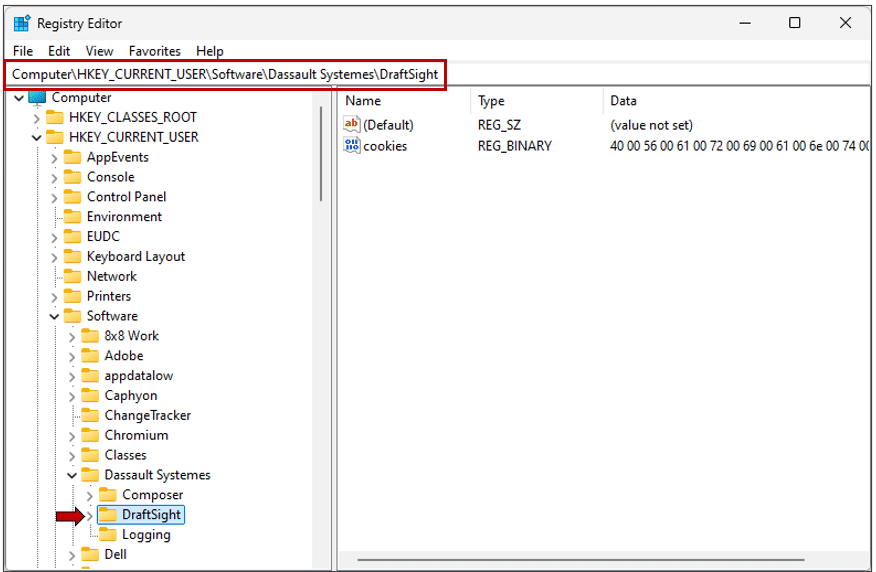
Task: Click the Software folder icon
Action: click(x=72, y=316)
